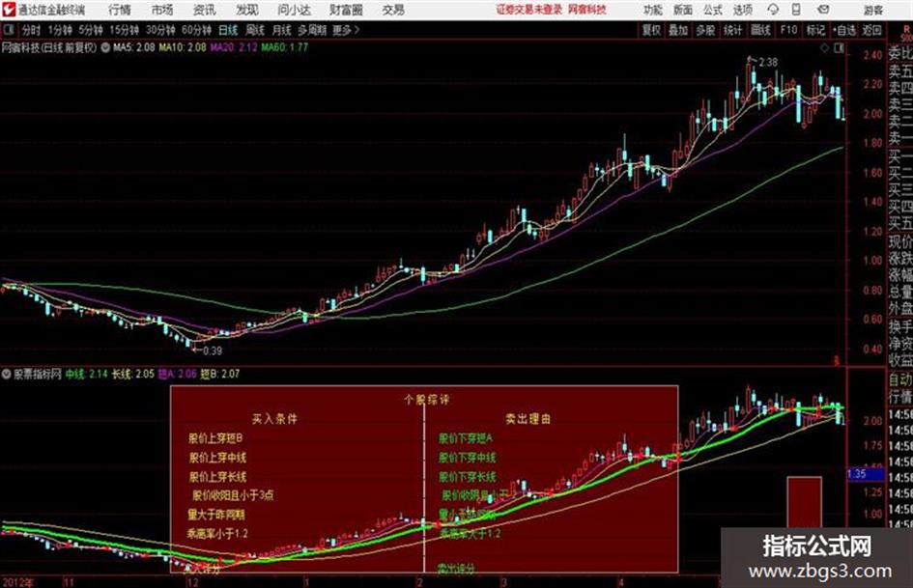
Task: Click the 2.38 high price marker
Action: [x=767, y=62]
